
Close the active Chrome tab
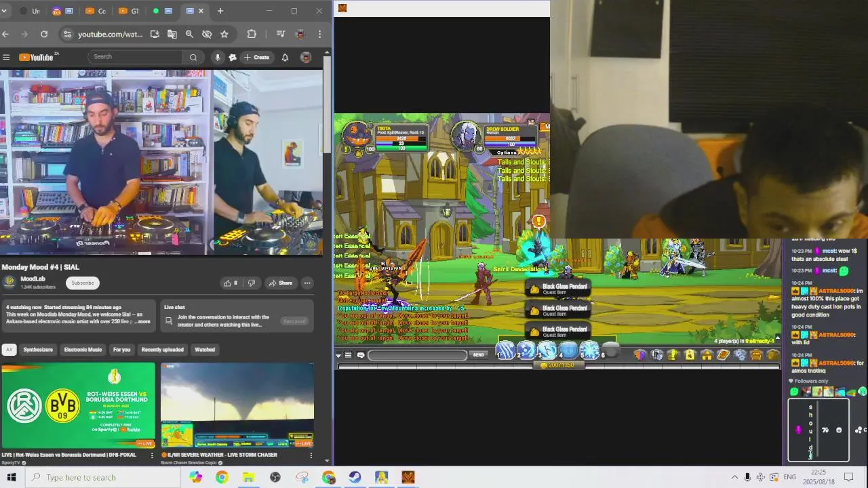[x=202, y=11]
